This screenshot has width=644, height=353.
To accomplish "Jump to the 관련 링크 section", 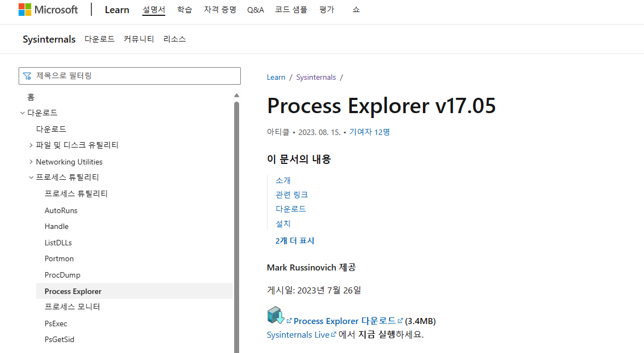I will [x=292, y=195].
